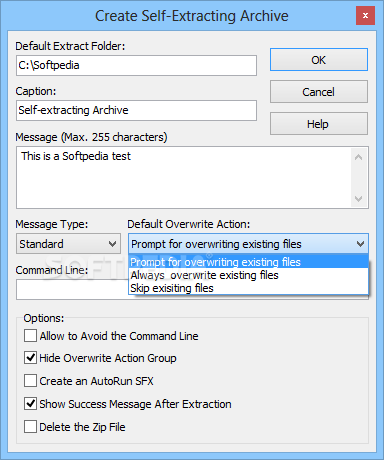The image size is (384, 460).
Task: Enable Allow to Avoid the Command Line
Action: [x=30, y=336]
